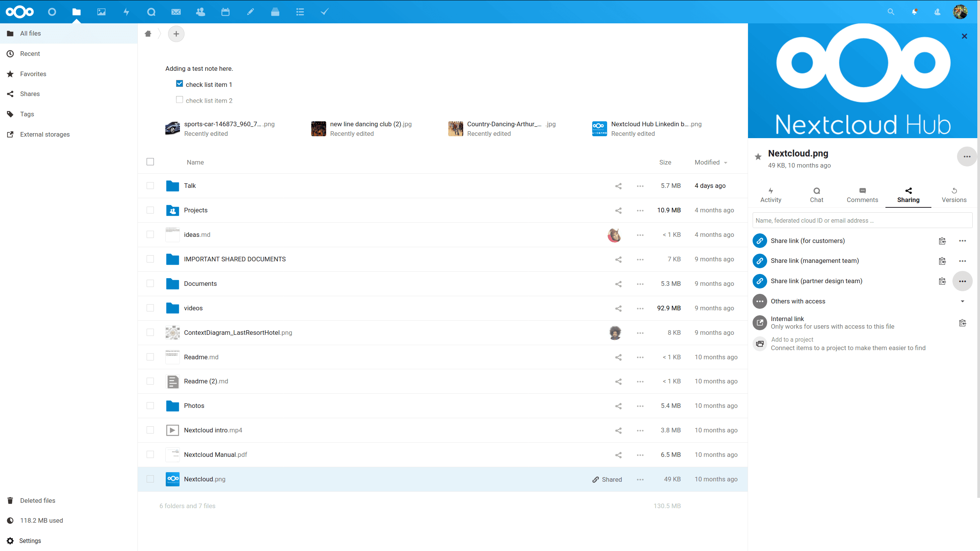Viewport: 980px width, 551px height.
Task: Open the Photos app in the header
Action: (x=101, y=12)
